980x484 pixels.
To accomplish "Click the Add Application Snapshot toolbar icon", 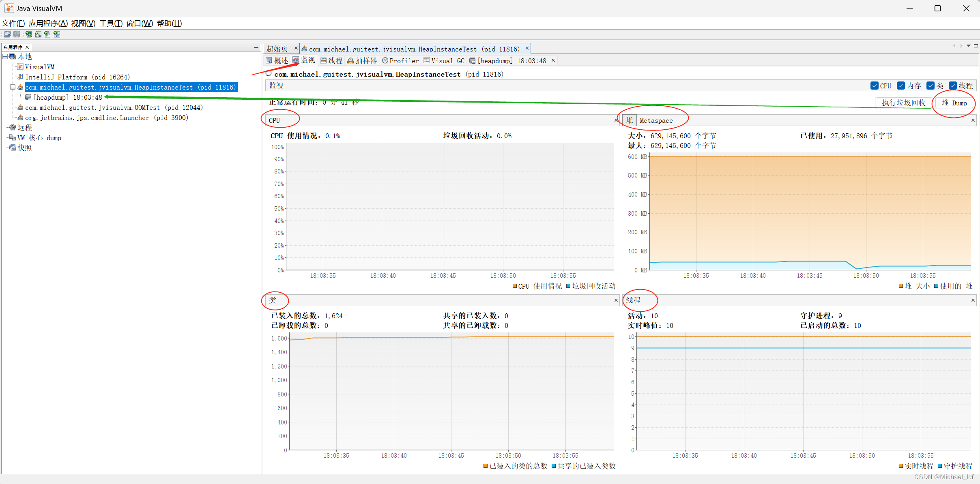I will (57, 34).
